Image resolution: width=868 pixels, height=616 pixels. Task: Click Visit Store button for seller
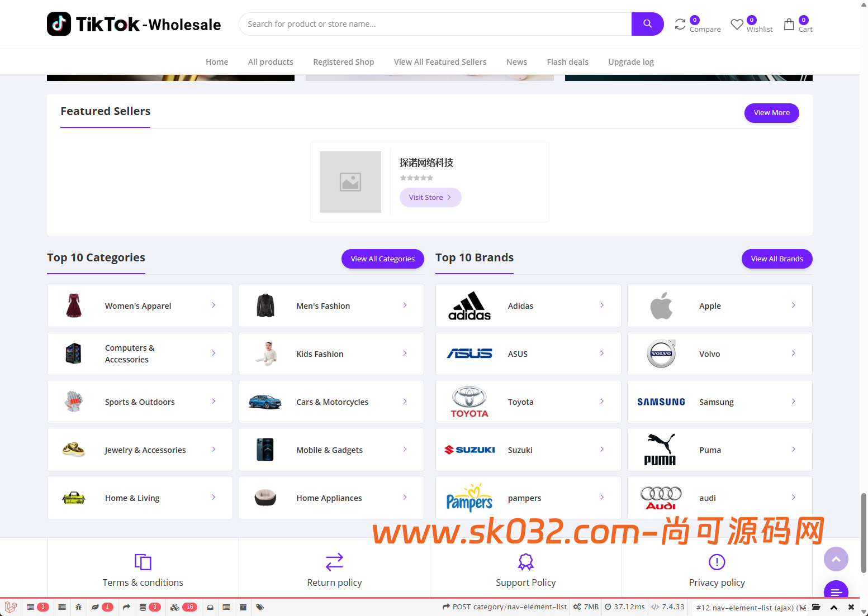click(x=430, y=197)
